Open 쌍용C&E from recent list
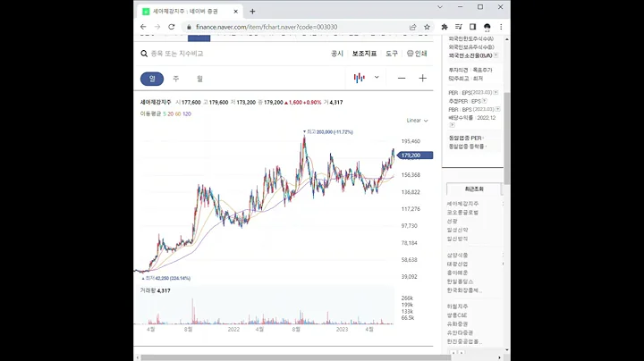Image resolution: width=644 pixels, height=361 pixels. point(457,315)
